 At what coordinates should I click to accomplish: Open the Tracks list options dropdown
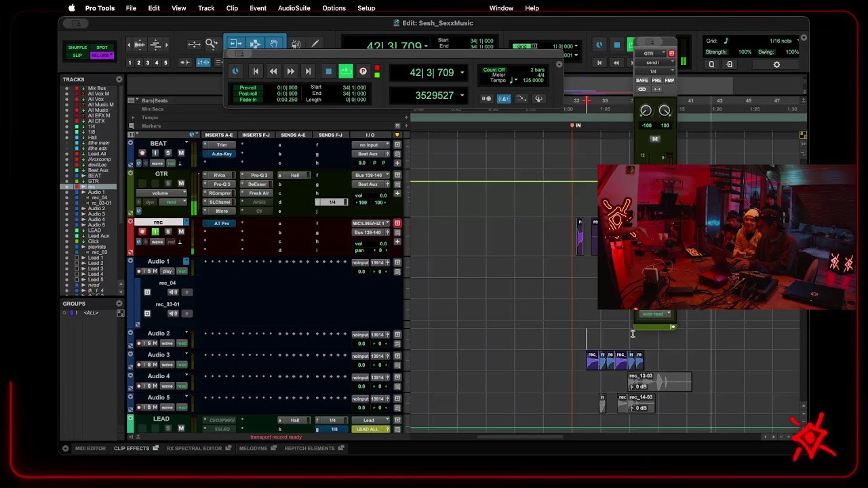coord(119,79)
